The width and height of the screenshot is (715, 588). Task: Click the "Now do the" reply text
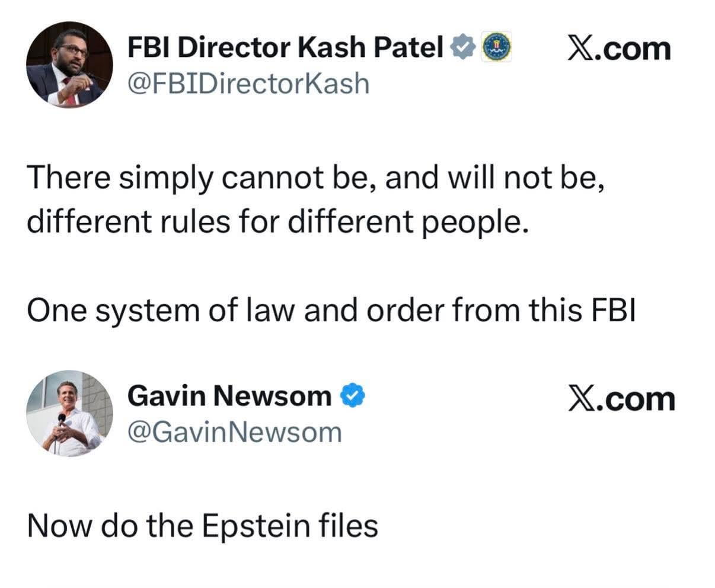111,525
